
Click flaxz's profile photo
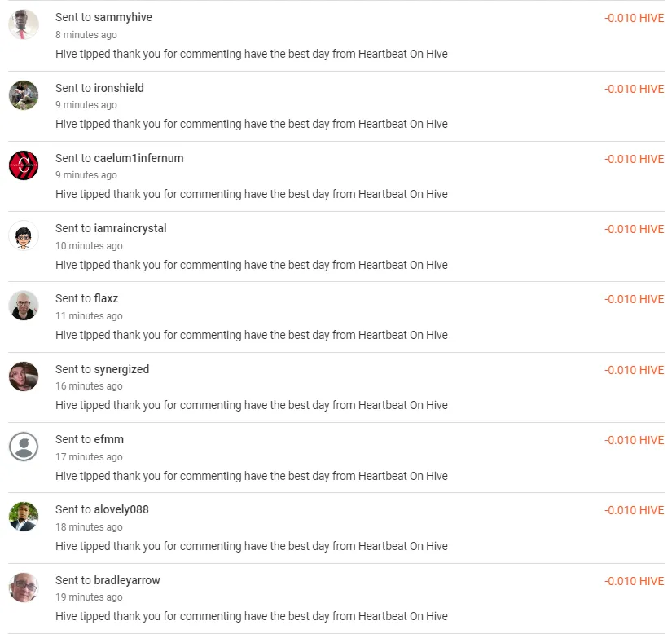pyautogui.click(x=24, y=306)
